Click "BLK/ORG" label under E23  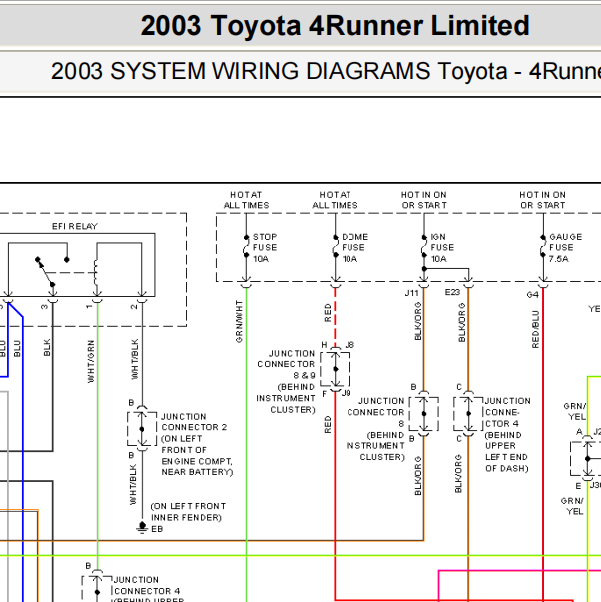click(x=462, y=322)
